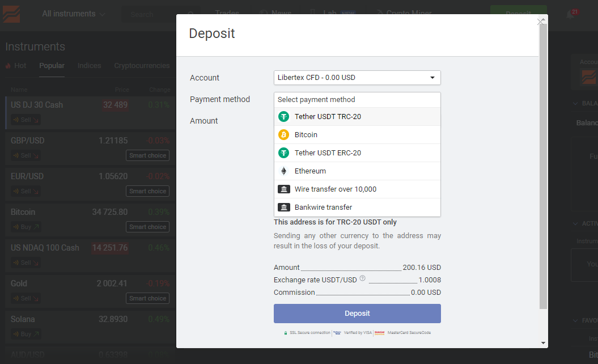598x364 pixels.
Task: Click the MasterCard SecureCode badge
Action: [403, 333]
